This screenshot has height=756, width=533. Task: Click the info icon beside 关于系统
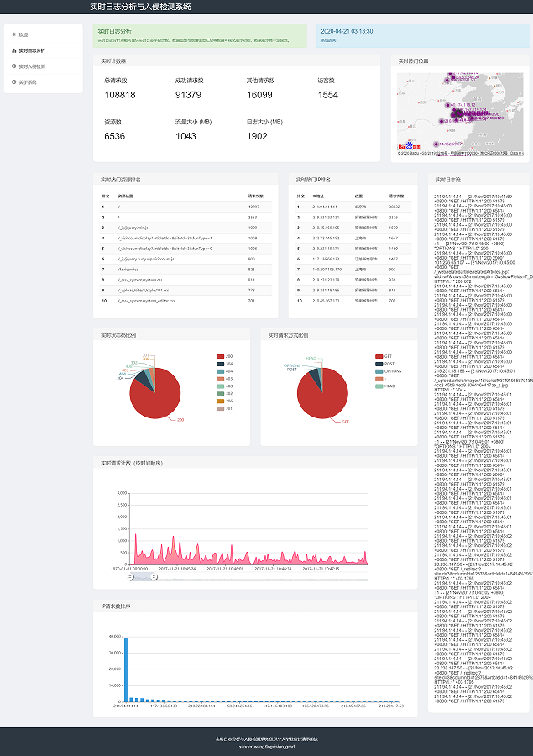tap(14, 82)
